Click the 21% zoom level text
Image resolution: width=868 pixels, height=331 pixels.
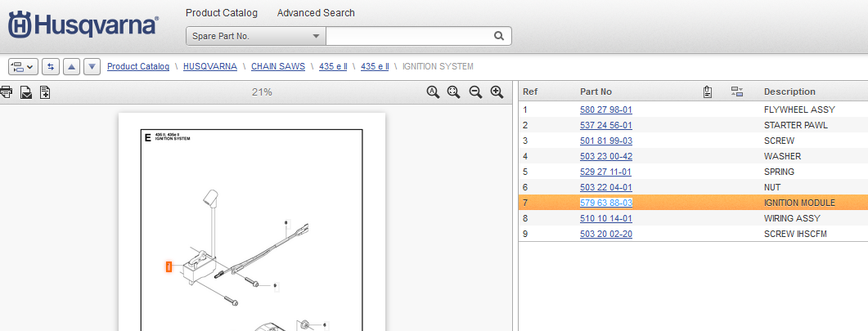point(262,92)
